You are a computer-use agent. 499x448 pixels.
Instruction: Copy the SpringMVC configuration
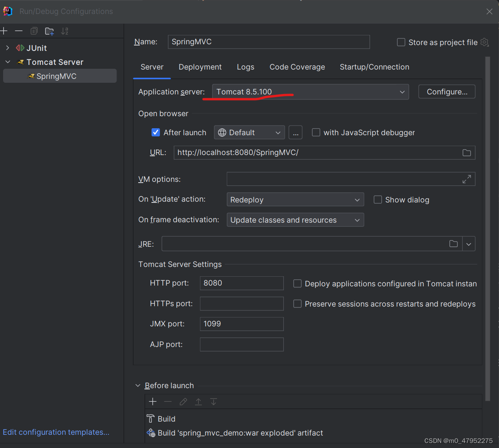point(34,31)
